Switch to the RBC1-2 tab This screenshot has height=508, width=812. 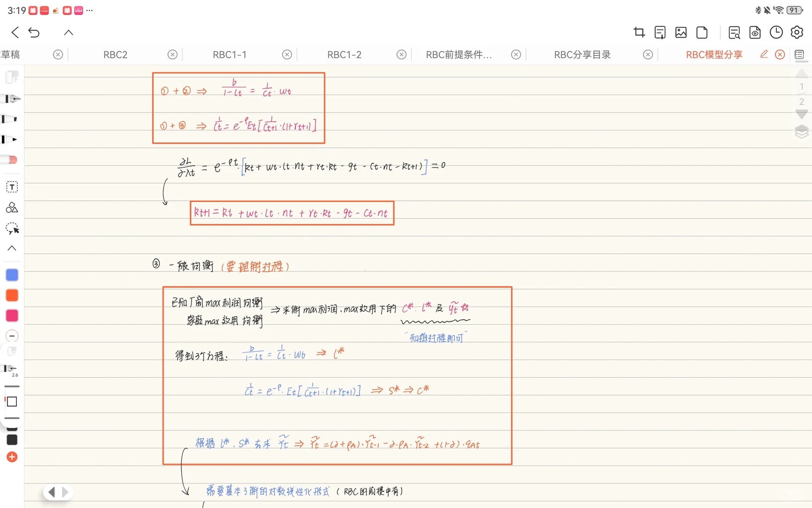[x=344, y=55]
